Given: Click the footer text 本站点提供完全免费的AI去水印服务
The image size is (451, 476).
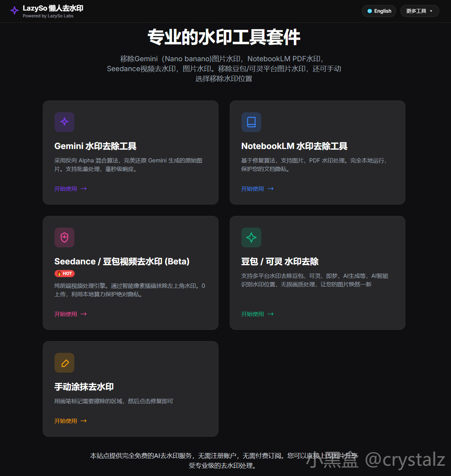Looking at the screenshot, I should click(x=224, y=461).
